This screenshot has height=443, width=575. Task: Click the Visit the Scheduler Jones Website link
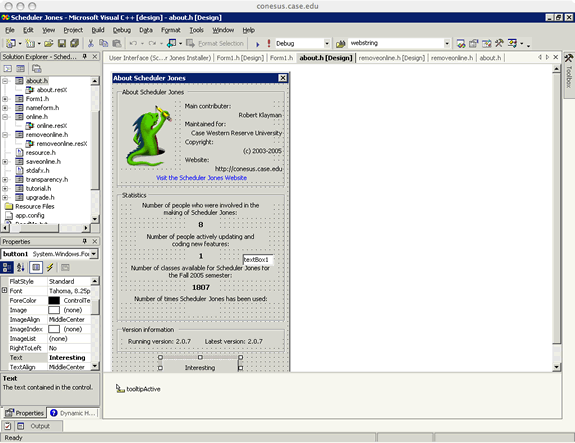tap(201, 178)
